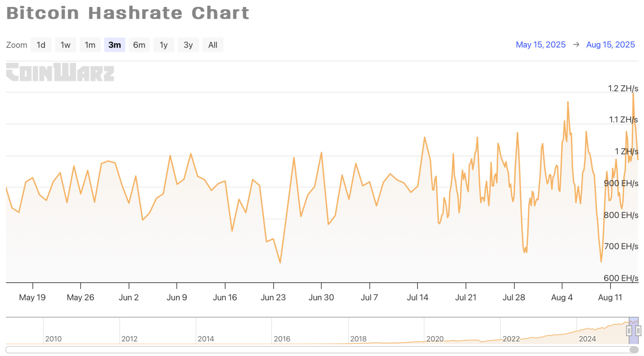Select the 3y zoom option

click(188, 45)
